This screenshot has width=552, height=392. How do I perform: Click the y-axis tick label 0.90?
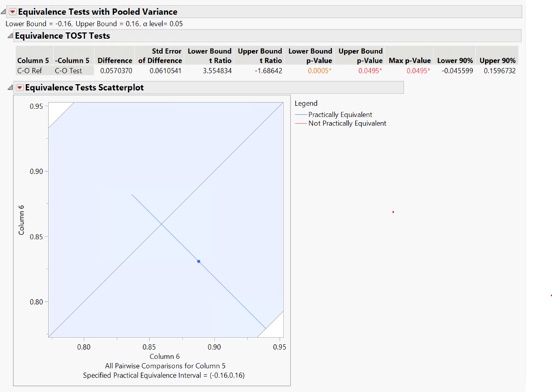[x=36, y=172]
